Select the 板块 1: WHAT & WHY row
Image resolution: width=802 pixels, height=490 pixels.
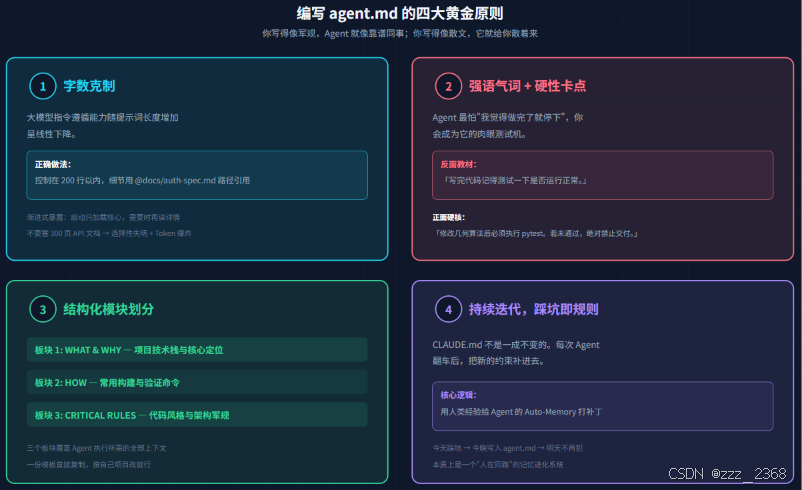197,349
